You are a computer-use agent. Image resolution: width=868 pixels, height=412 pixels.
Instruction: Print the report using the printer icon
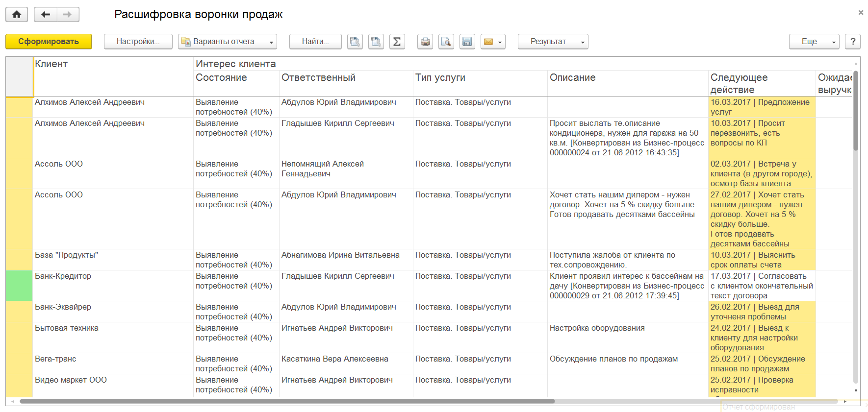pos(425,42)
